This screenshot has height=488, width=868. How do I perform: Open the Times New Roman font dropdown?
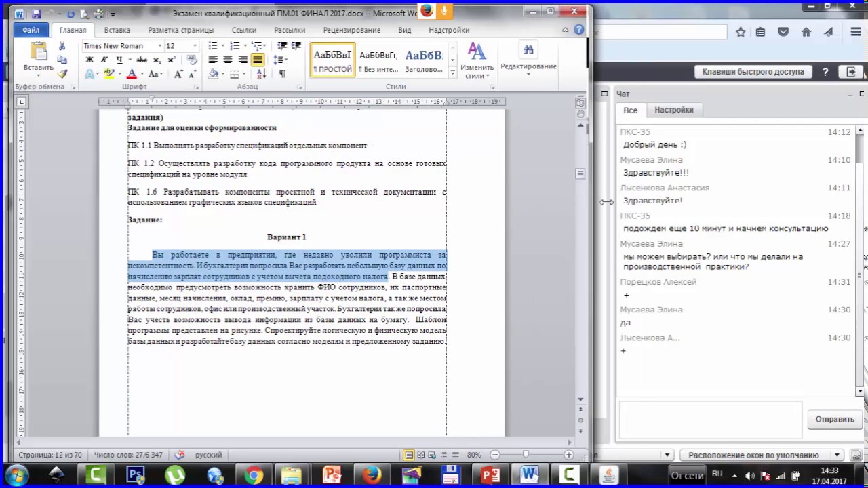coord(160,45)
